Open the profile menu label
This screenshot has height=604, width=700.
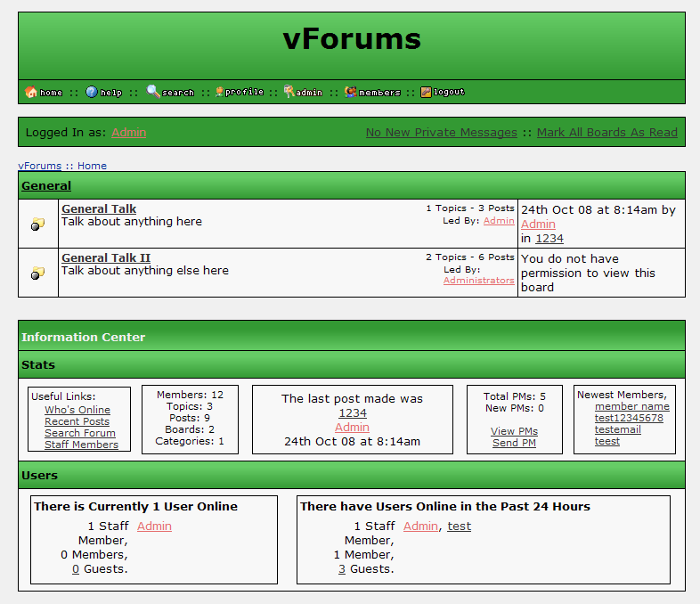[x=244, y=92]
